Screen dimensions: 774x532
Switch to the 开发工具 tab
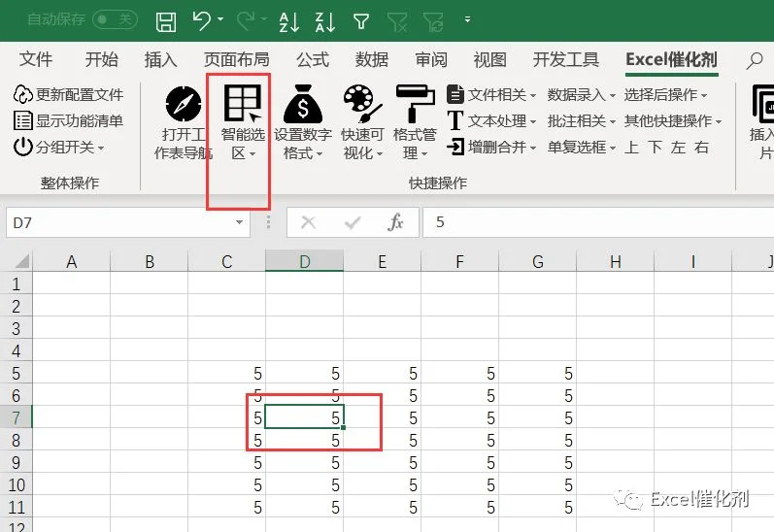point(566,59)
